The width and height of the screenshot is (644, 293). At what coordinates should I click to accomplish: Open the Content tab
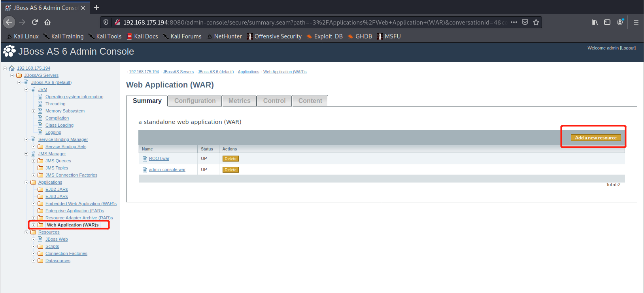click(x=310, y=101)
